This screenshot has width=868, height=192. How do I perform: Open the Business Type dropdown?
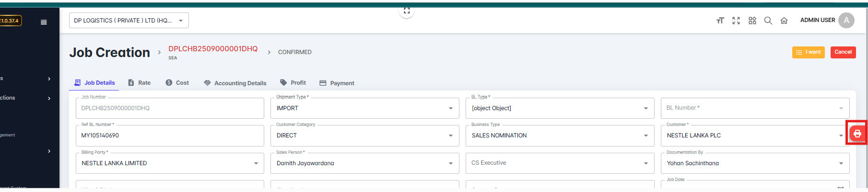[559, 136]
